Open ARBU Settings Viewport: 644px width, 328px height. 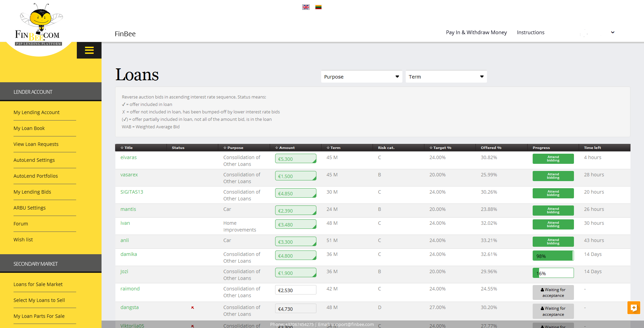tap(29, 208)
